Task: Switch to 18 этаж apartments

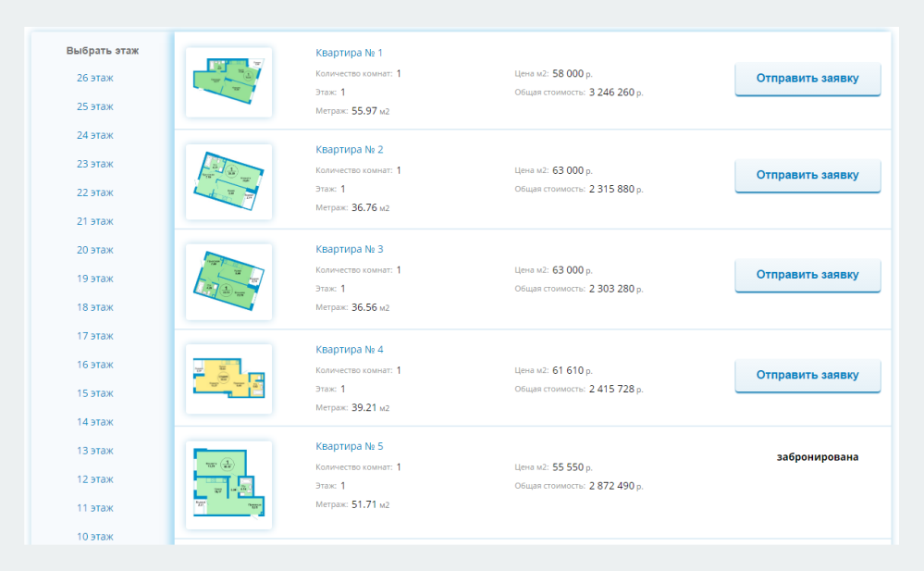Action: coord(95,307)
